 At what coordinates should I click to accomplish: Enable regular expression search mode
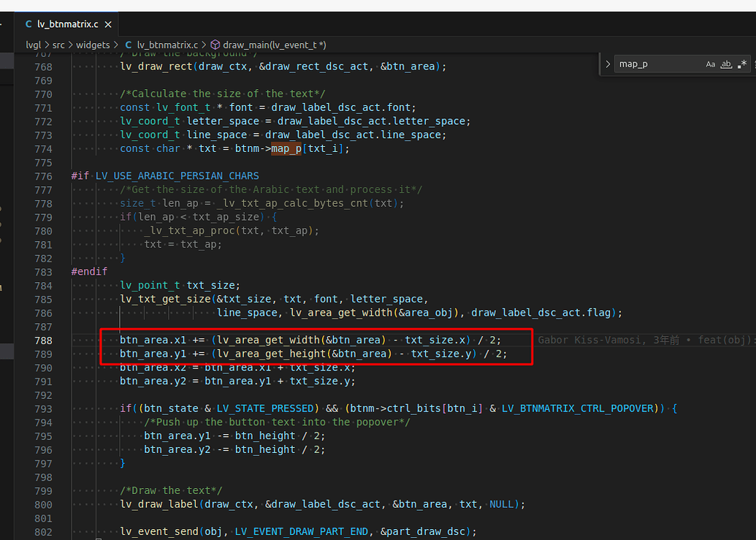pos(743,64)
